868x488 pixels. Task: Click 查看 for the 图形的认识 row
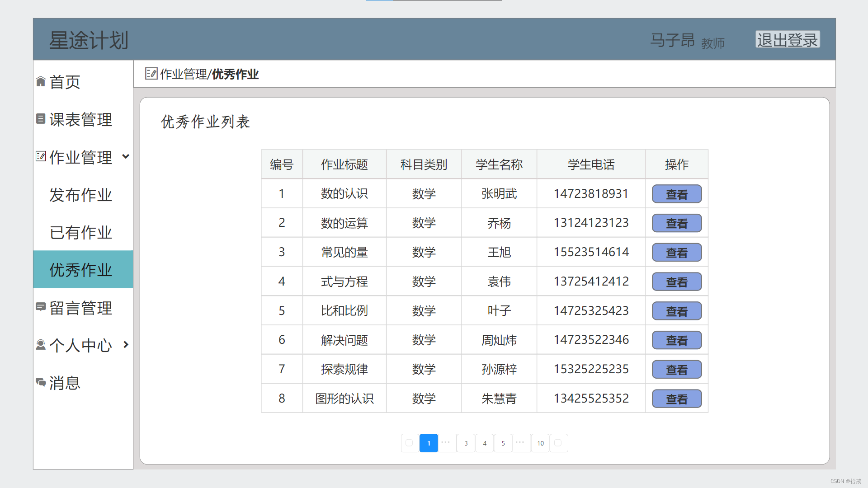(x=676, y=399)
